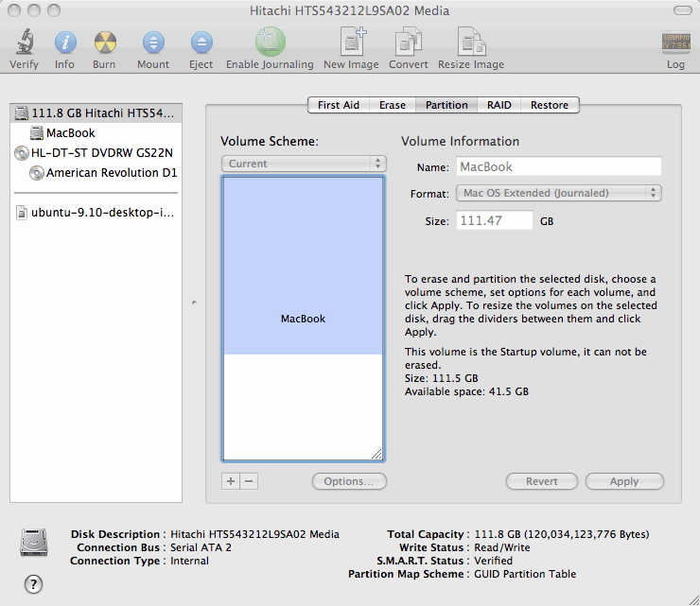Viewport: 700px width, 606px height.
Task: Select the 111.8 GB Hitachi disk in sidebar
Action: click(x=96, y=113)
